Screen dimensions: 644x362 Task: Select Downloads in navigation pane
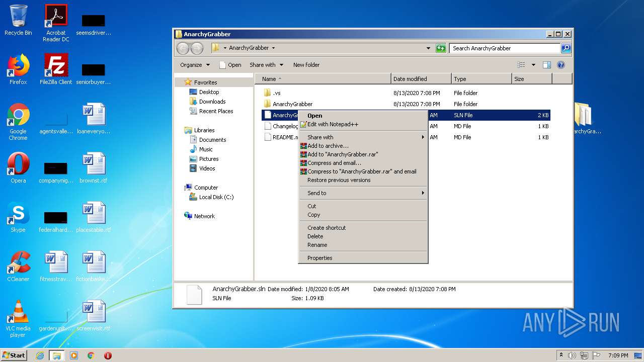[x=208, y=102]
